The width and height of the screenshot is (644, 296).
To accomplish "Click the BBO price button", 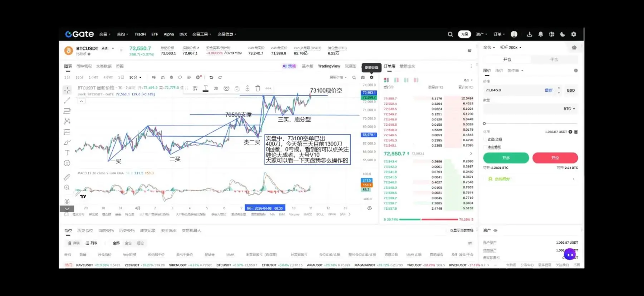I will click(571, 90).
